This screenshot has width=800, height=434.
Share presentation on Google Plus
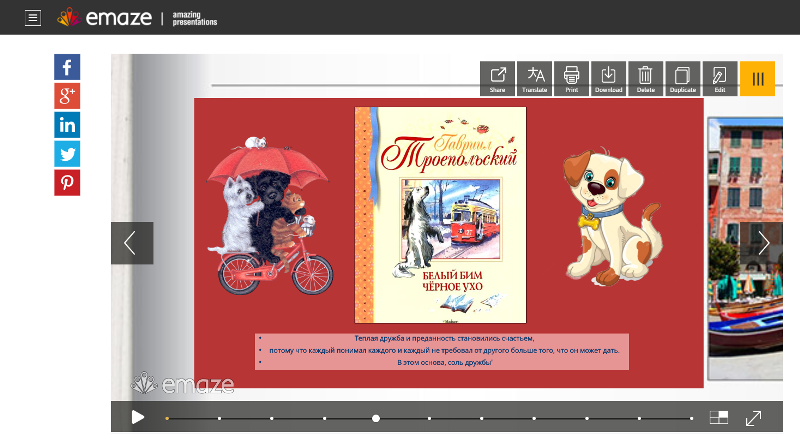[x=67, y=96]
